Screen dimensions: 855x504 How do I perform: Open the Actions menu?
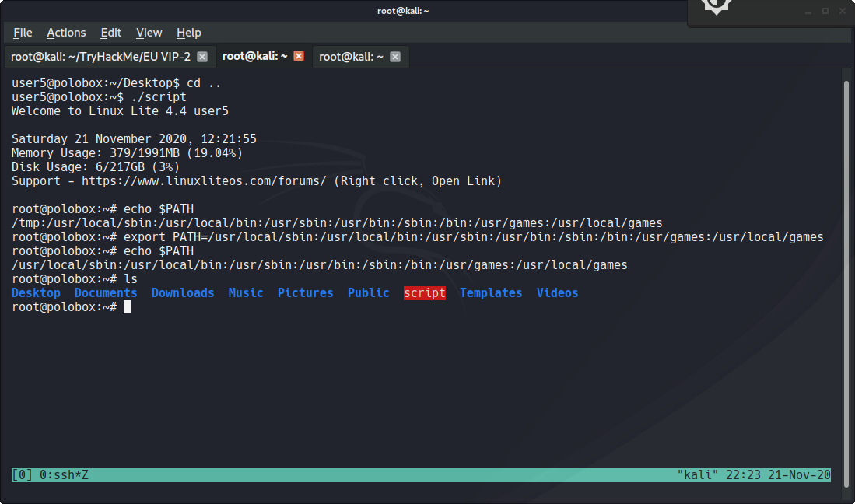point(66,33)
